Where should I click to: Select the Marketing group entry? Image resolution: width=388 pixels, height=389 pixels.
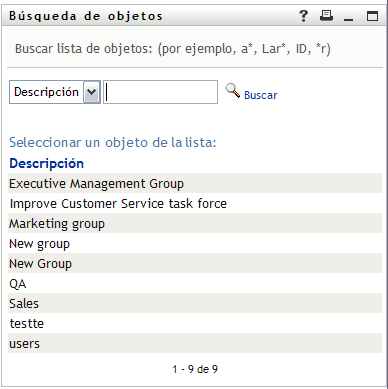point(195,223)
